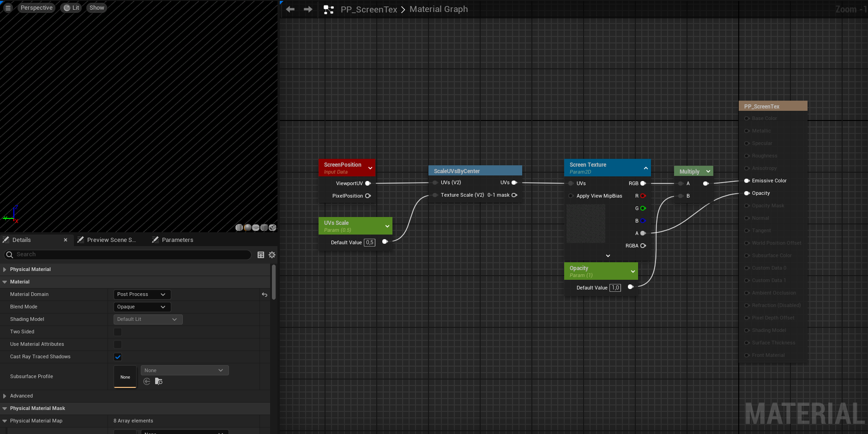Open the Details panel settings gear
The image size is (868, 434).
pyautogui.click(x=272, y=255)
